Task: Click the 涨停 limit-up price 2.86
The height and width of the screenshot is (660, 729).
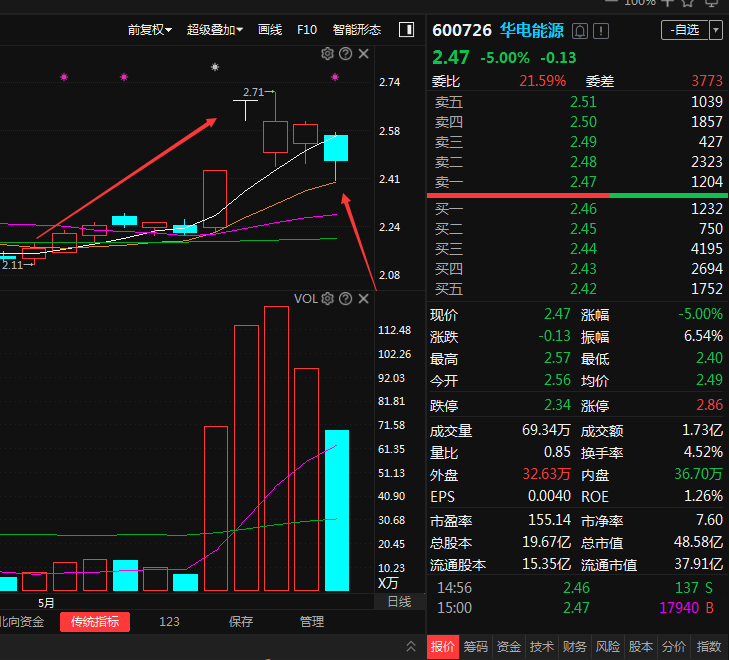Action: (709, 405)
